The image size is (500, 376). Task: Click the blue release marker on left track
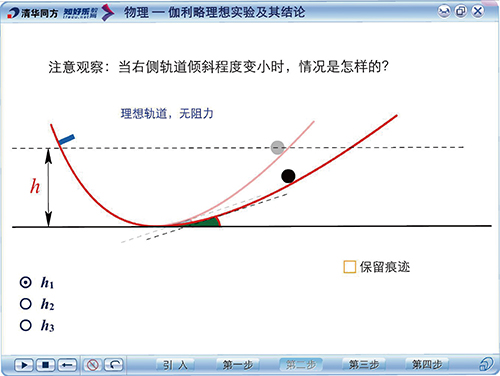pyautogui.click(x=66, y=140)
